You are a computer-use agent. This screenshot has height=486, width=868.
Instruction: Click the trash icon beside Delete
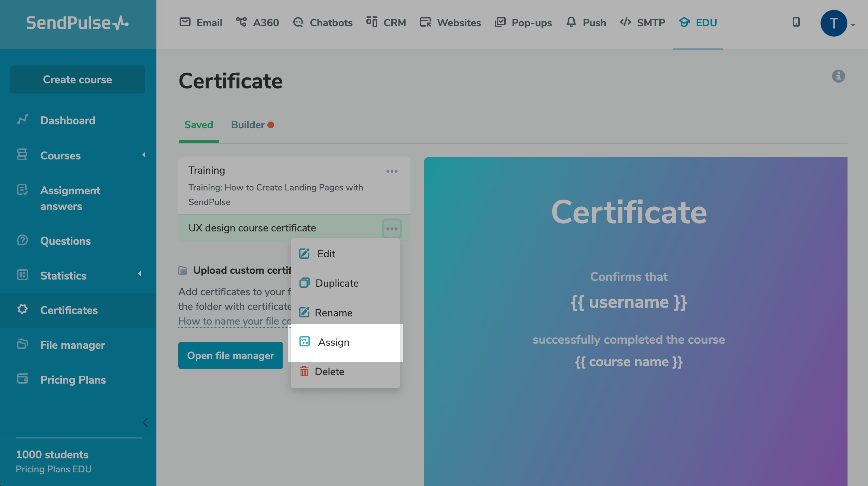304,371
